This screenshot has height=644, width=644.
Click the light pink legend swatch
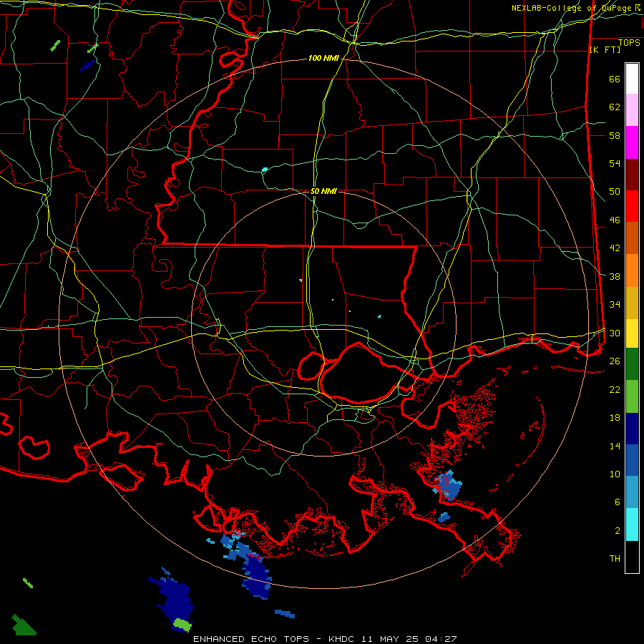point(632,110)
